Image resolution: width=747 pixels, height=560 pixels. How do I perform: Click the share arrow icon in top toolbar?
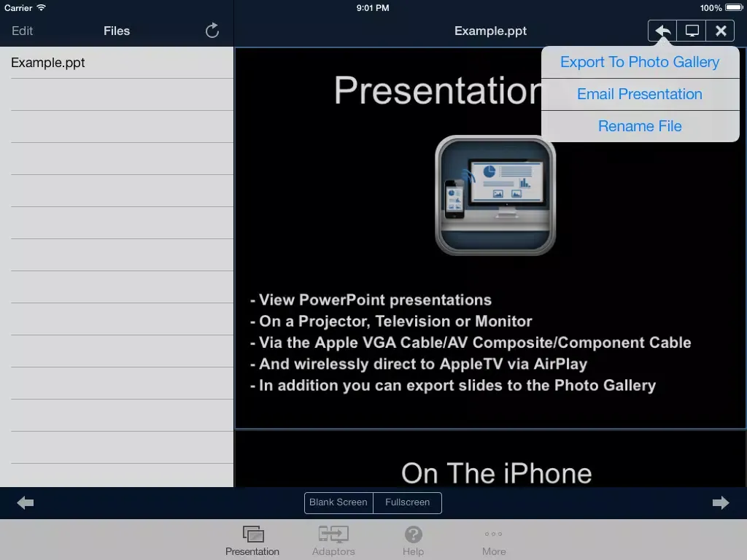[662, 31]
